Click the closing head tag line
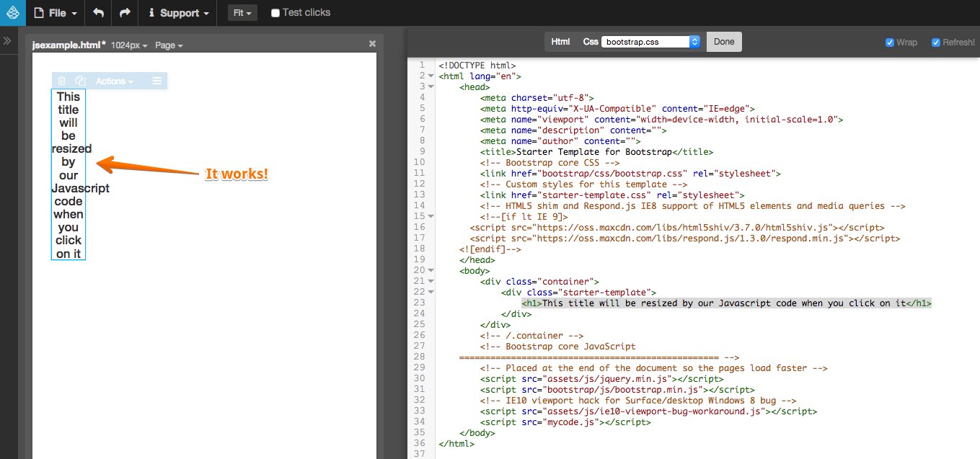The height and width of the screenshot is (459, 980). [477, 259]
